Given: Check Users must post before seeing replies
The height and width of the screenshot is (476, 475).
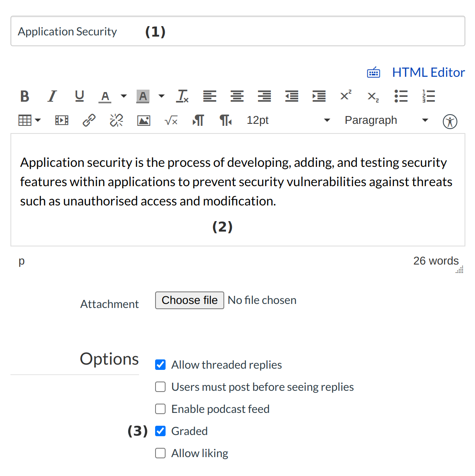Looking at the screenshot, I should (x=160, y=387).
